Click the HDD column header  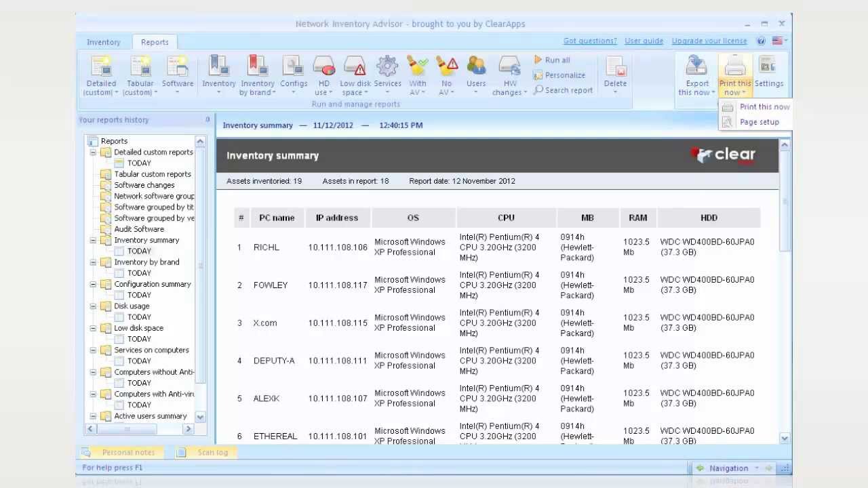pyautogui.click(x=709, y=218)
